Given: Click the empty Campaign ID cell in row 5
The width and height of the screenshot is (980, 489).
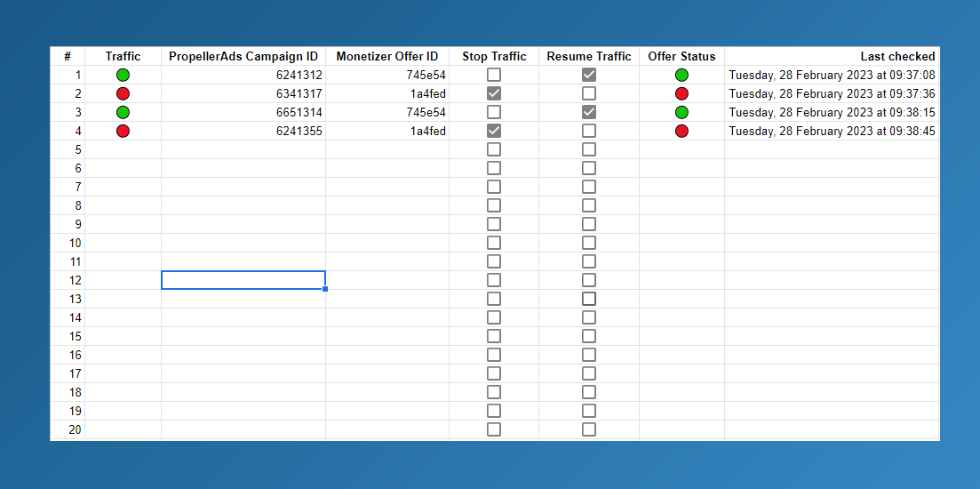Looking at the screenshot, I should (x=243, y=149).
